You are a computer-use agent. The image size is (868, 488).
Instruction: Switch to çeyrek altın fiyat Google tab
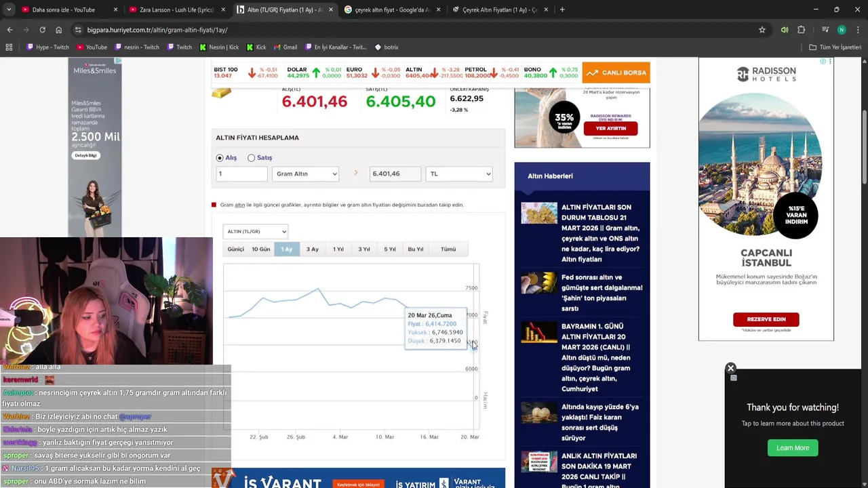[392, 9]
